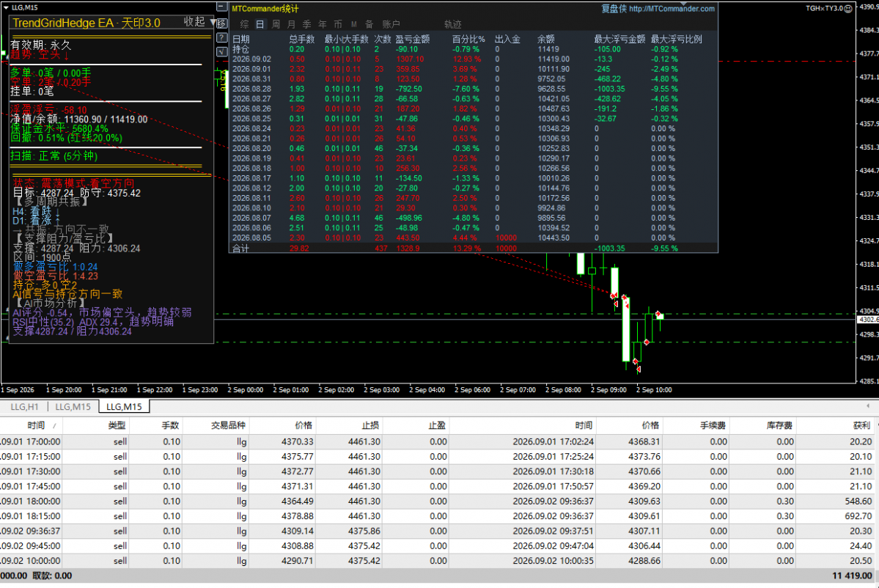Click the 获利 profit column header

click(861, 425)
